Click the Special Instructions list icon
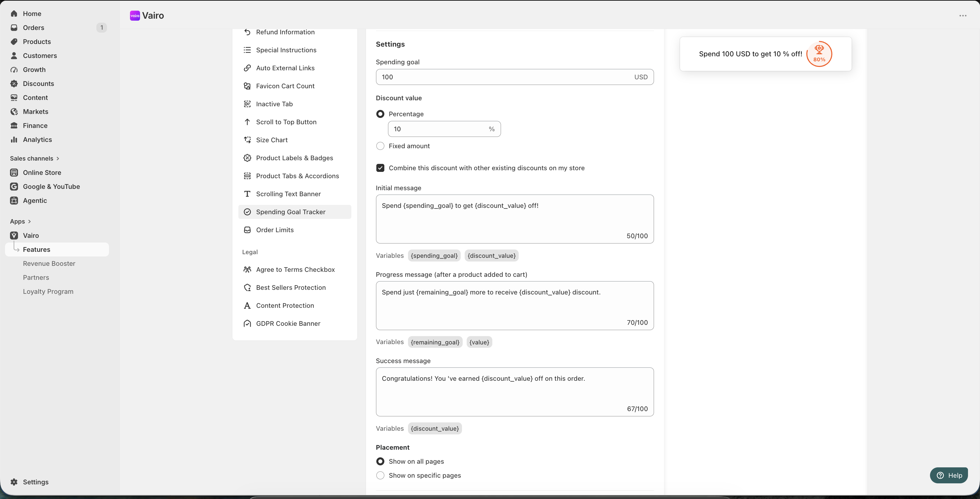The width and height of the screenshot is (980, 499). click(247, 50)
